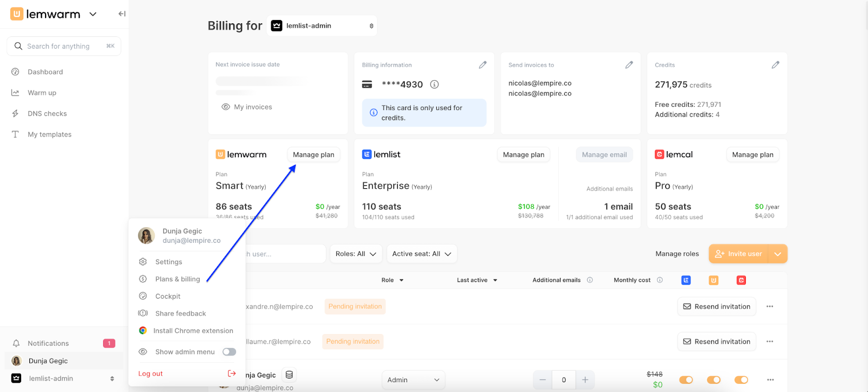The height and width of the screenshot is (392, 868).
Task: Edit billing information with pencil icon
Action: (482, 65)
